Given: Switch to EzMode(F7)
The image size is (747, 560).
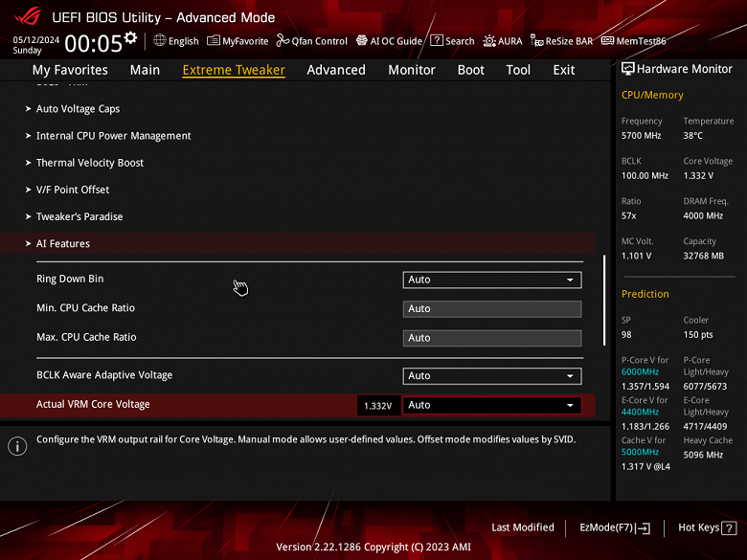Looking at the screenshot, I should 615,527.
